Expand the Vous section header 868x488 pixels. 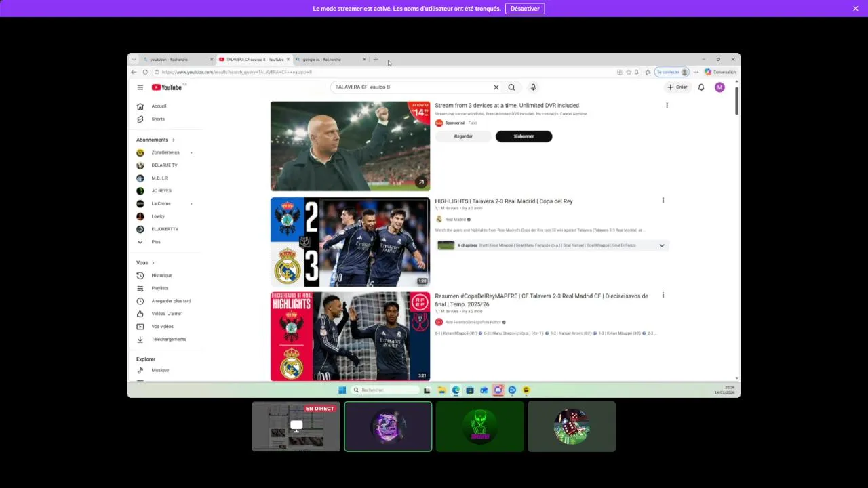coord(145,263)
